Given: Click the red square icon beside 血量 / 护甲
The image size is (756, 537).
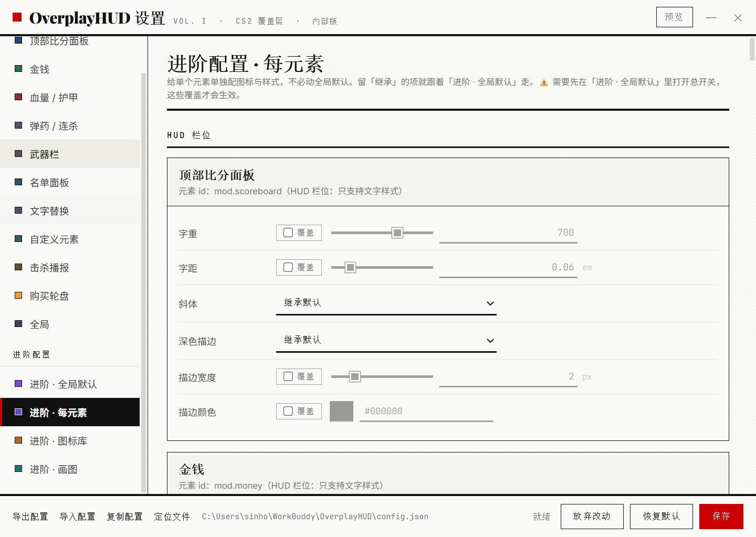Looking at the screenshot, I should 18,97.
